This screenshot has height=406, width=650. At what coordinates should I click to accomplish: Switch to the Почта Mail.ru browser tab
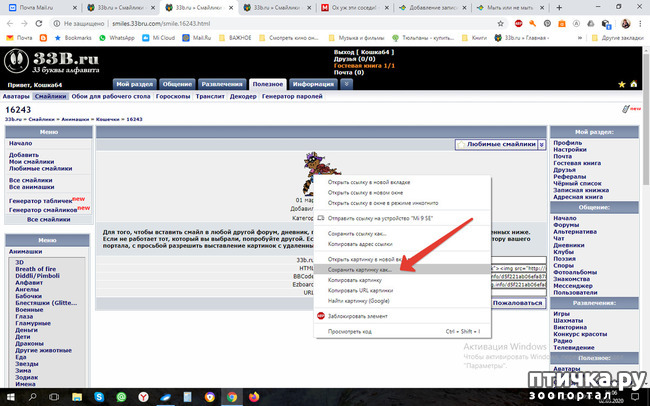point(41,7)
